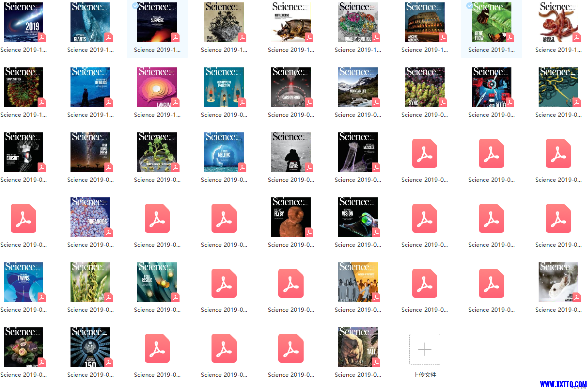The width and height of the screenshot is (588, 389).
Task: Click the file name under Apollo Landing cover
Action: click(x=291, y=180)
